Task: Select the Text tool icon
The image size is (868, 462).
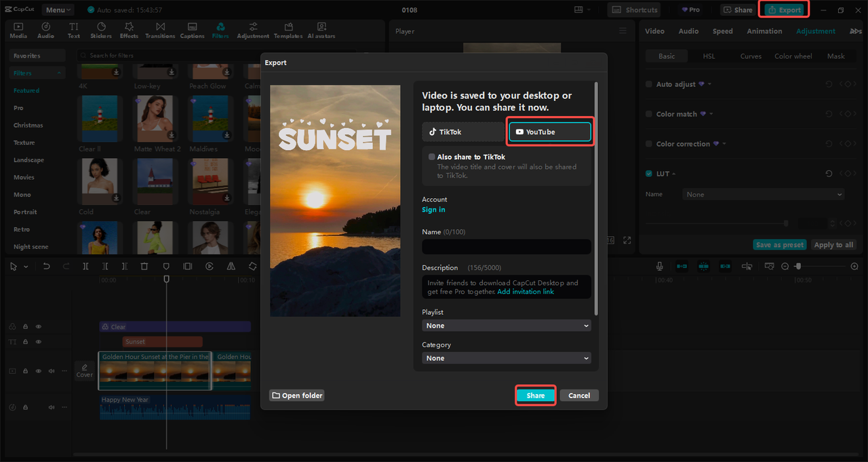Action: 73,30
